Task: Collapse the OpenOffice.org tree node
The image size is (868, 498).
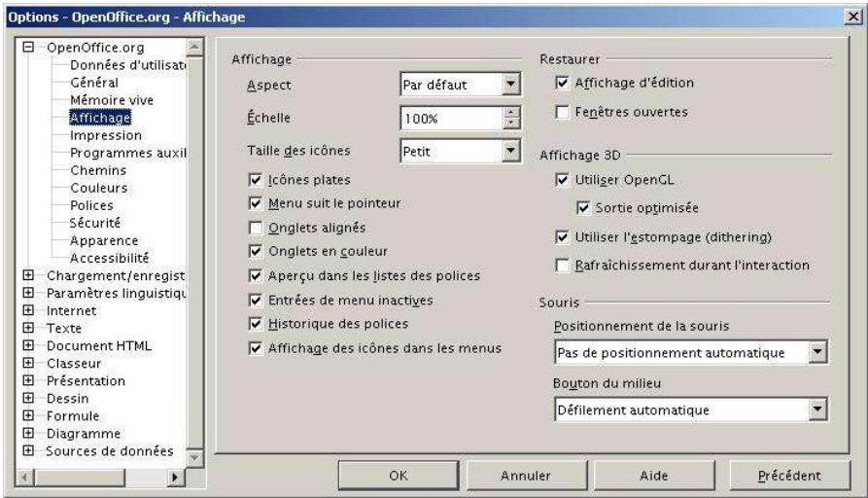Action: coord(28,47)
